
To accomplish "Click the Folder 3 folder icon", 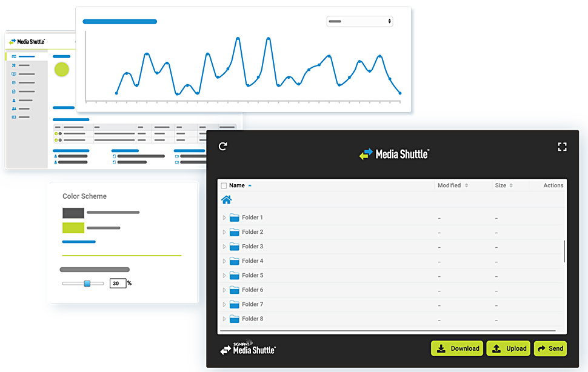I will (x=235, y=246).
